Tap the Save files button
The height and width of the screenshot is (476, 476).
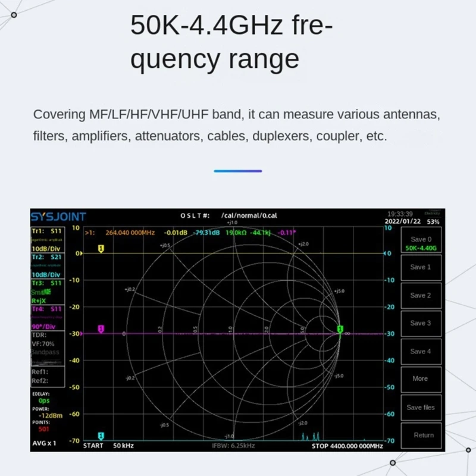(x=421, y=408)
